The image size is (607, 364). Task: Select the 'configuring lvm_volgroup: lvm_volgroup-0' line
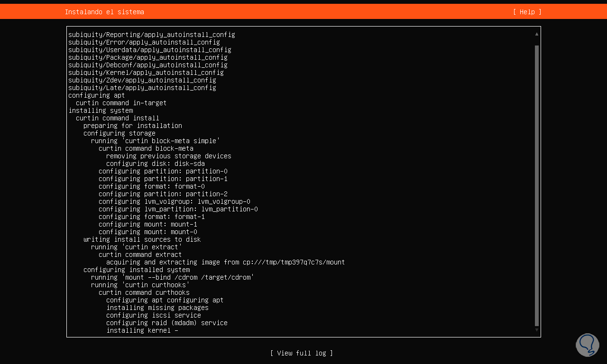(x=174, y=201)
